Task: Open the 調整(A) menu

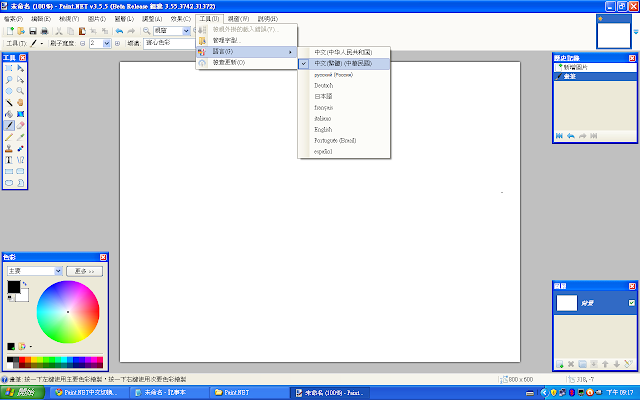Action: pyautogui.click(x=152, y=19)
